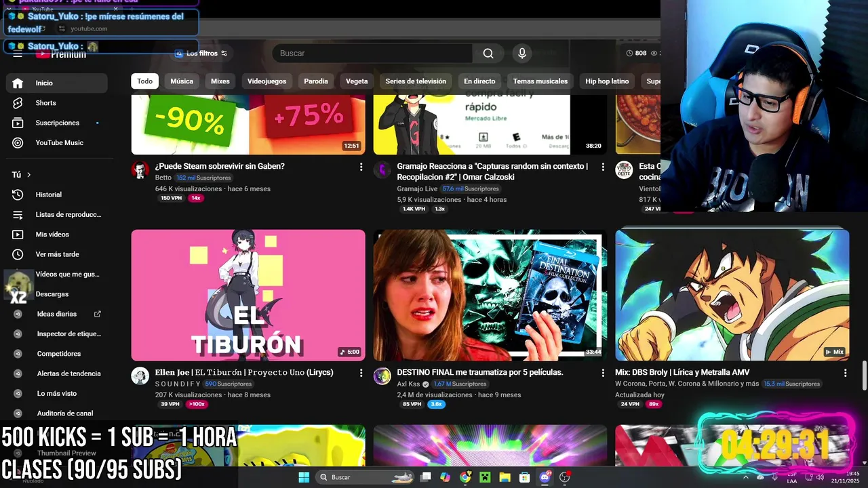Select the Mixes filter chip
Image resolution: width=868 pixels, height=488 pixels.
220,81
